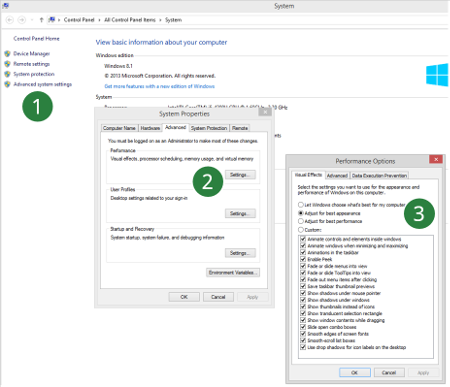
Task: Toggle Animate controls and elements inside windows
Action: (x=303, y=239)
